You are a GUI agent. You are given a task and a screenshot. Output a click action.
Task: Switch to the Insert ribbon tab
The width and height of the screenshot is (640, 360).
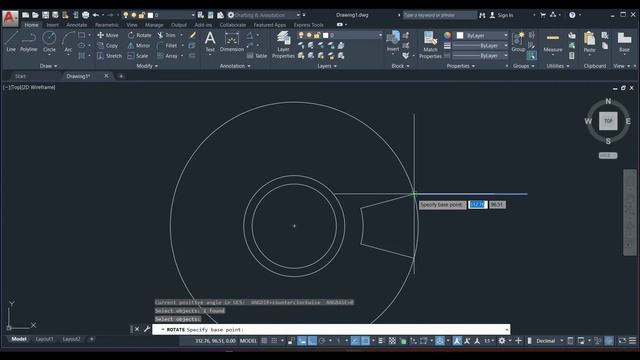[52, 25]
